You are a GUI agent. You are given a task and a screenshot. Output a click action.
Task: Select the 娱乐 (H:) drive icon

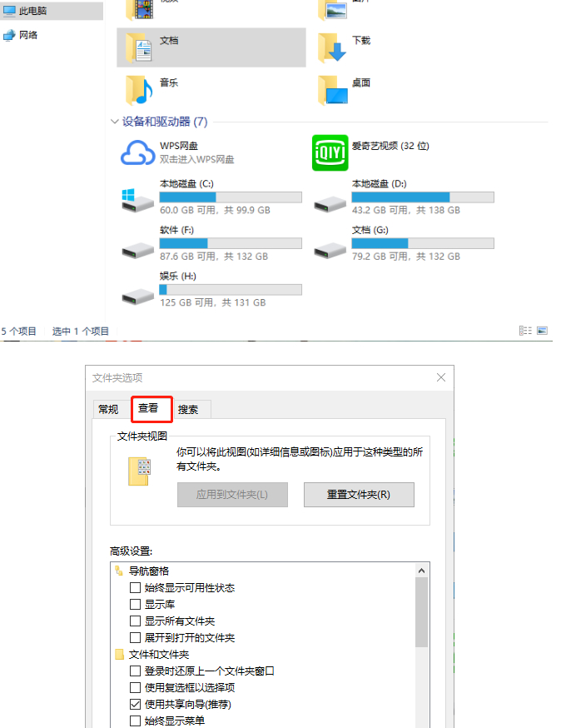(138, 297)
